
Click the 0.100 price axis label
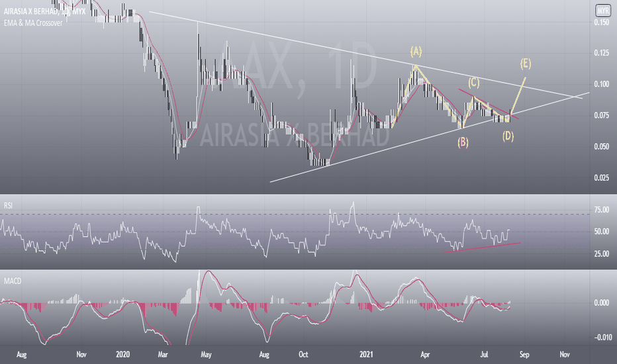point(602,84)
